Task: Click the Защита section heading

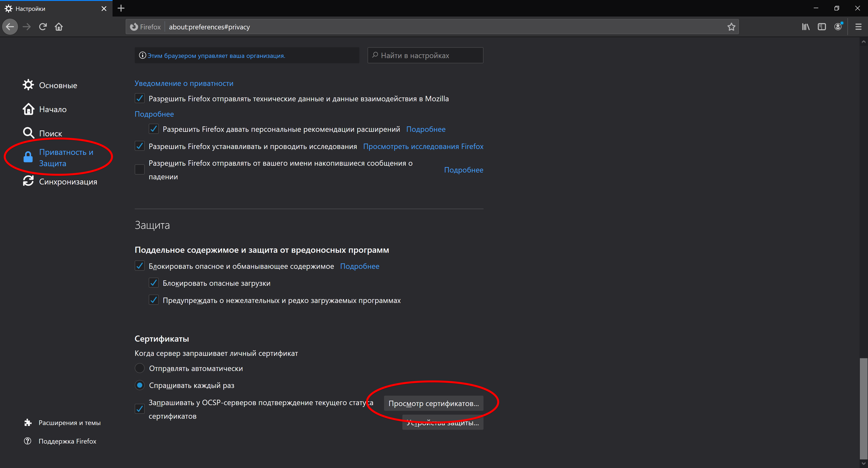Action: coord(152,225)
